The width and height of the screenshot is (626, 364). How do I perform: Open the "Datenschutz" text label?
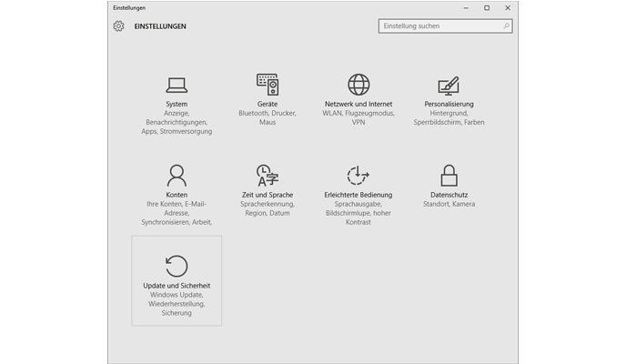point(449,195)
